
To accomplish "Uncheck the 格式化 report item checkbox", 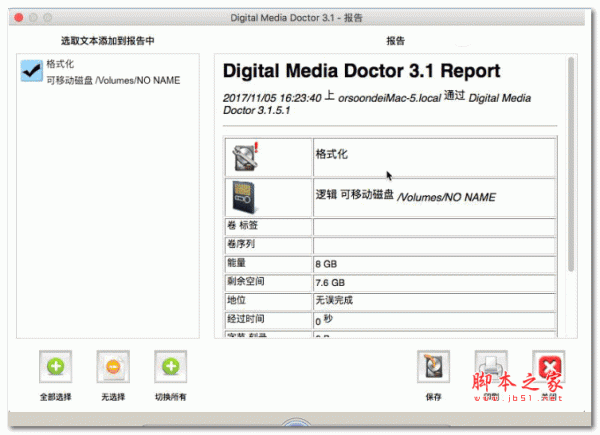I will click(32, 71).
